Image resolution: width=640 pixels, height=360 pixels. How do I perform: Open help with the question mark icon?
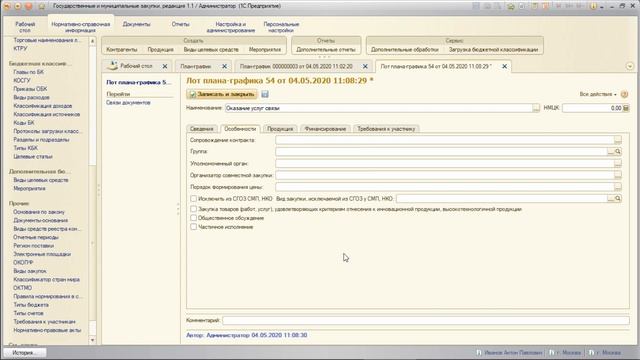(x=624, y=94)
